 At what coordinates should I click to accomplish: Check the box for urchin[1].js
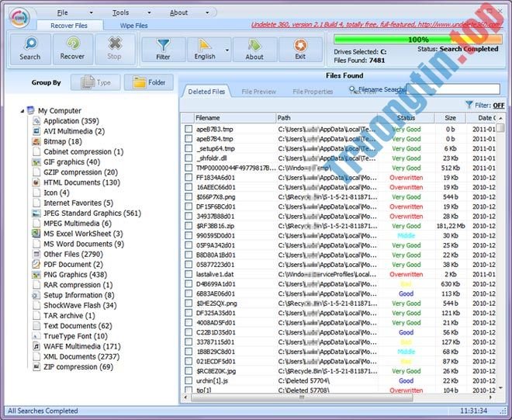click(189, 380)
